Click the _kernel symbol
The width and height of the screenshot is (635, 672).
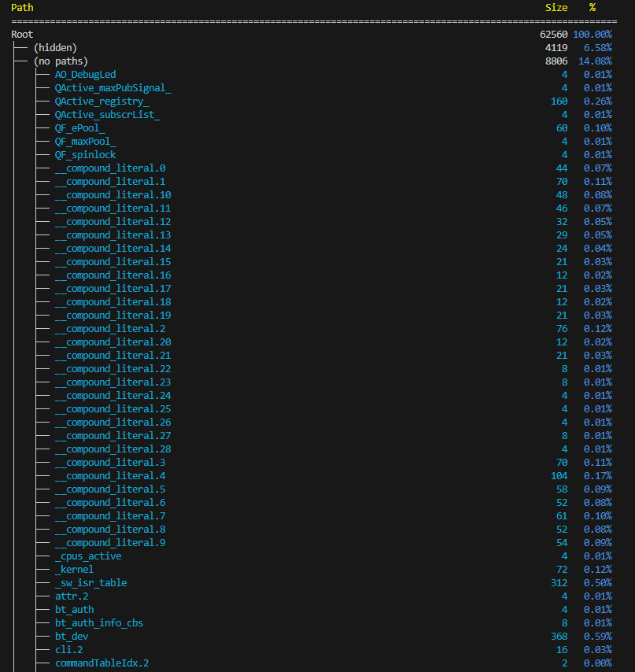point(74,570)
